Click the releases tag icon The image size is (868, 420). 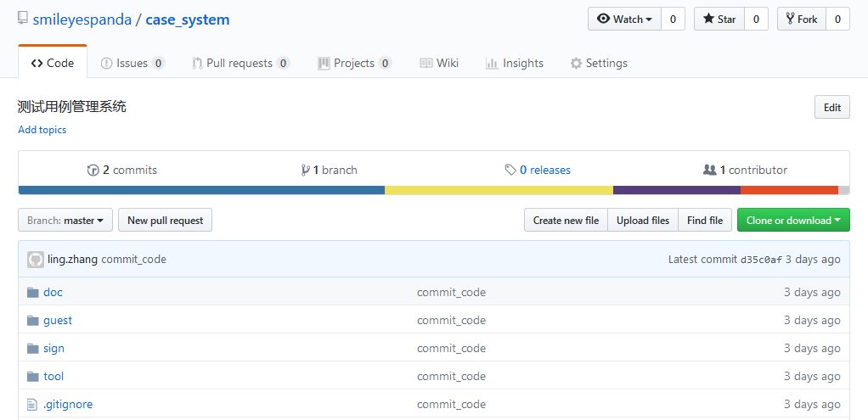click(510, 170)
